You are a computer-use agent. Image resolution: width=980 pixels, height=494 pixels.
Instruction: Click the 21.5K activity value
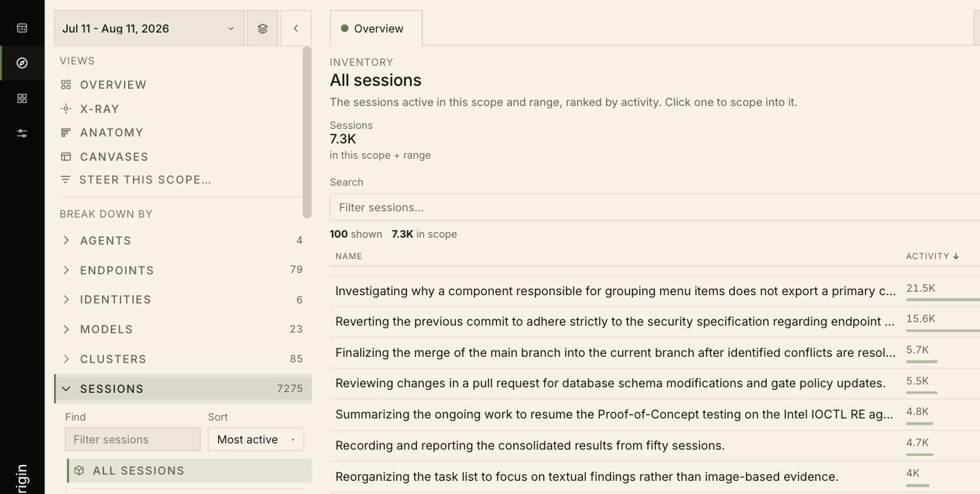[920, 288]
